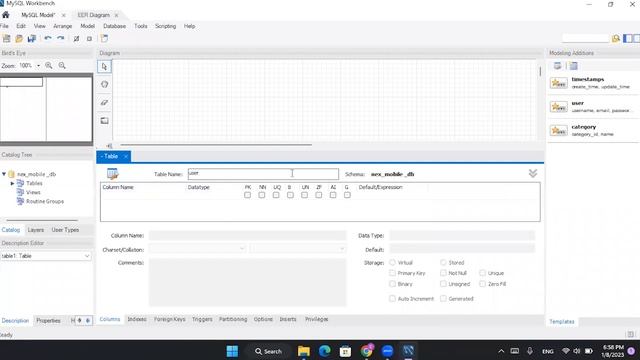This screenshot has width=640, height=360.
Task: Check the UN column checkbox
Action: click(304, 195)
